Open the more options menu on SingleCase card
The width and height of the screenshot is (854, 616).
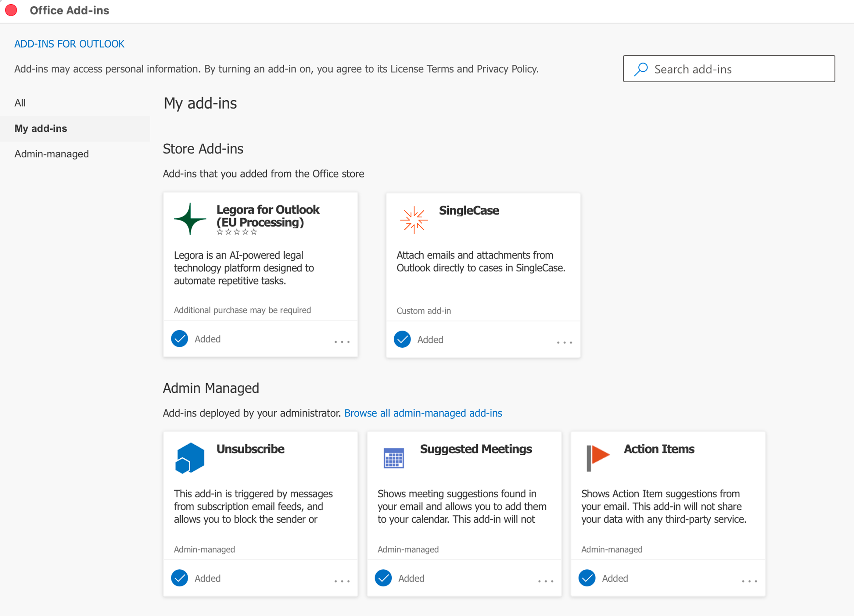565,343
